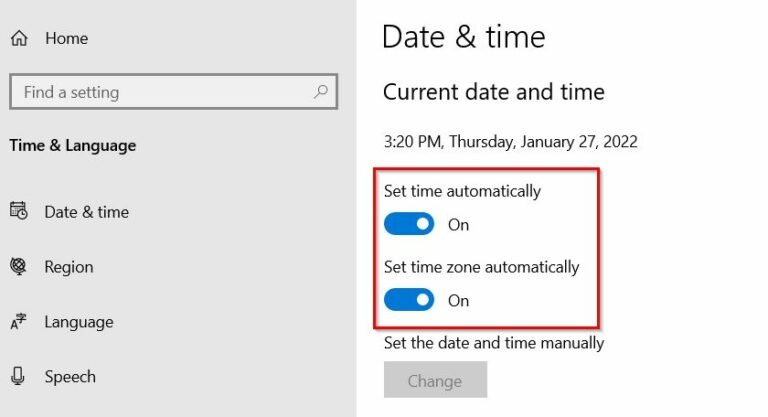Select the Date & time sidebar label
Image resolution: width=768 pixels, height=417 pixels.
click(86, 212)
